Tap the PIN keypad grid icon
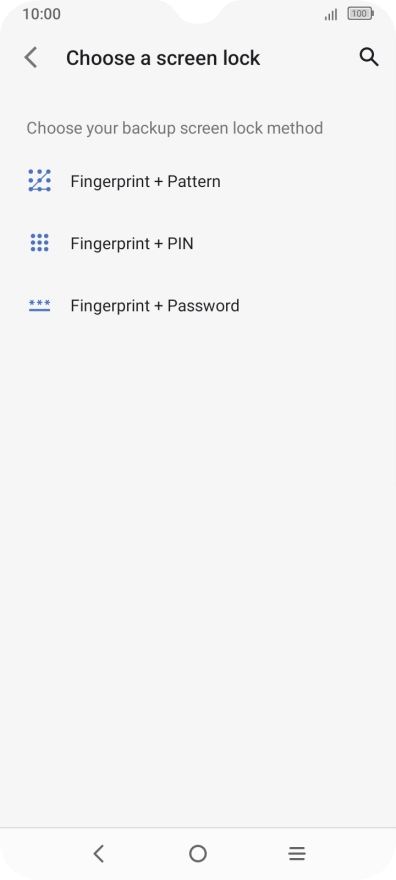The image size is (396, 880). click(x=39, y=243)
